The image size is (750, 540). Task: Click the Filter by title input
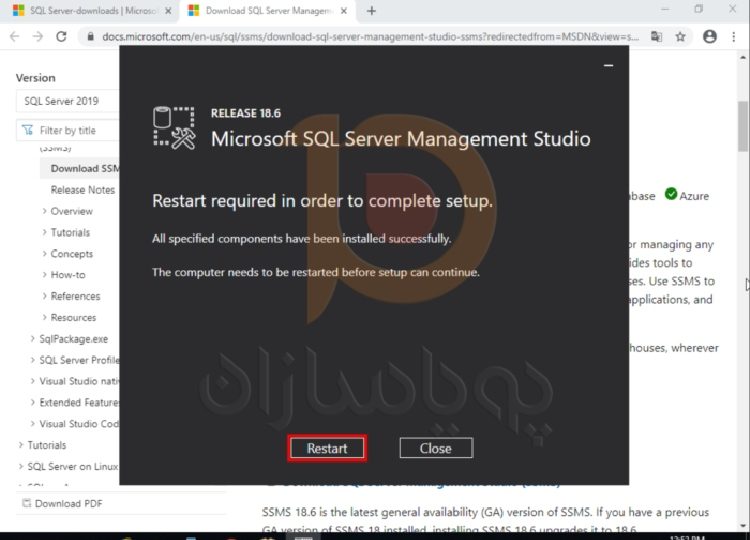coord(75,130)
